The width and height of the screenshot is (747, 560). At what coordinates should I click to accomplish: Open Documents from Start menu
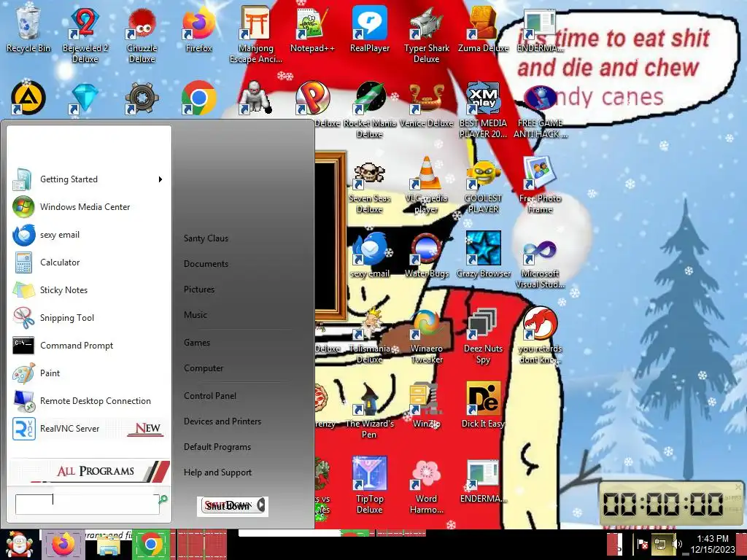pos(206,264)
